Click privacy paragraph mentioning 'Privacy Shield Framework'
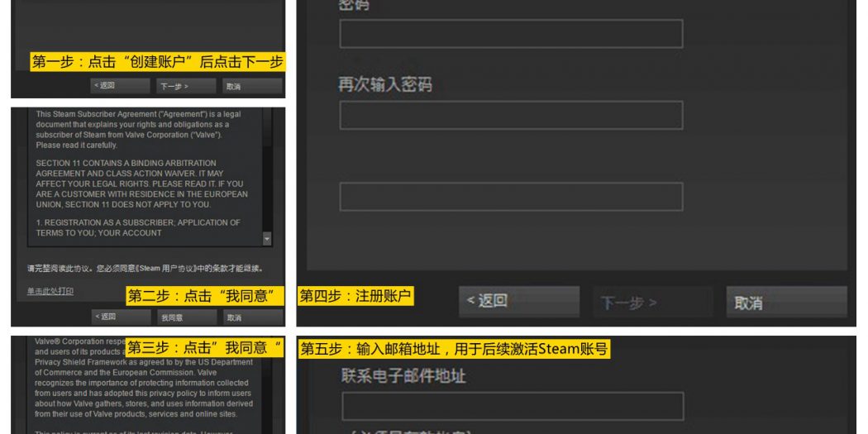Viewport: 868px width, 434px height. (x=144, y=378)
